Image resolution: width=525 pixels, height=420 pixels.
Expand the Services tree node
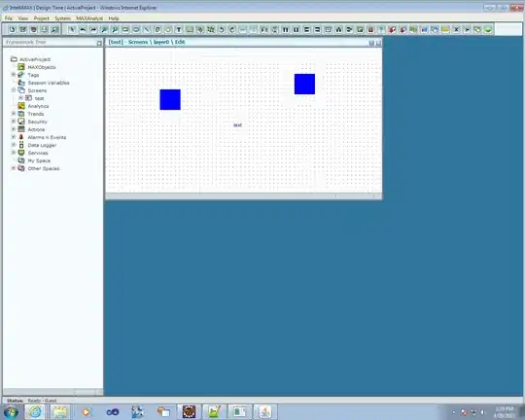(14, 153)
